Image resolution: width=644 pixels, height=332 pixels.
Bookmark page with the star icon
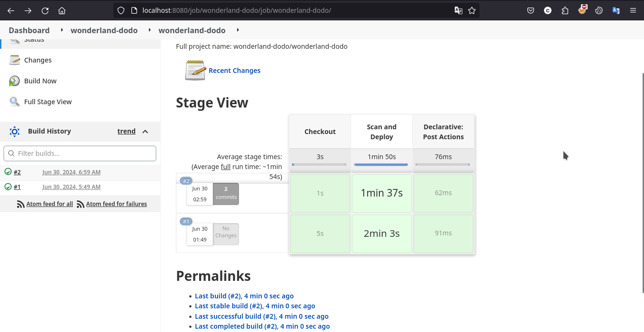coord(472,10)
